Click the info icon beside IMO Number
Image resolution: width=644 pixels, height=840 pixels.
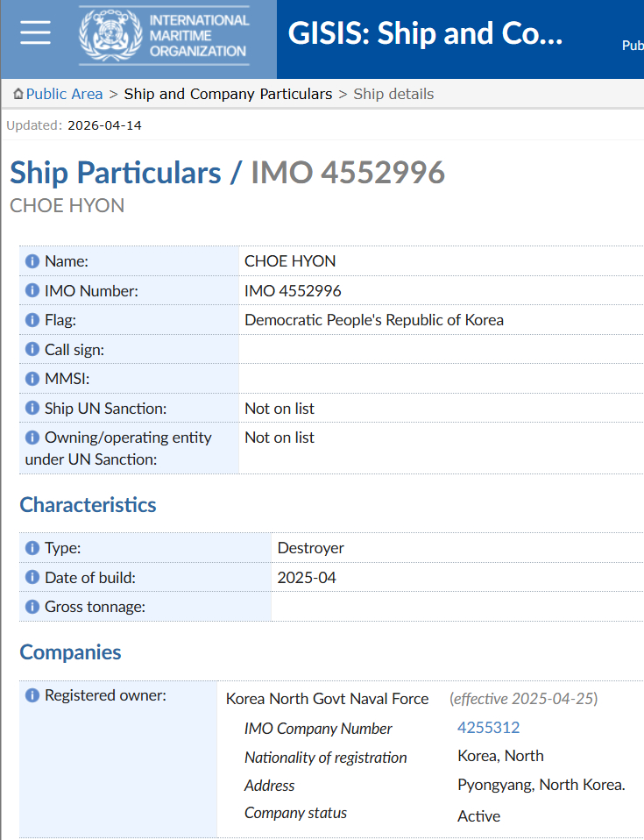click(x=32, y=291)
